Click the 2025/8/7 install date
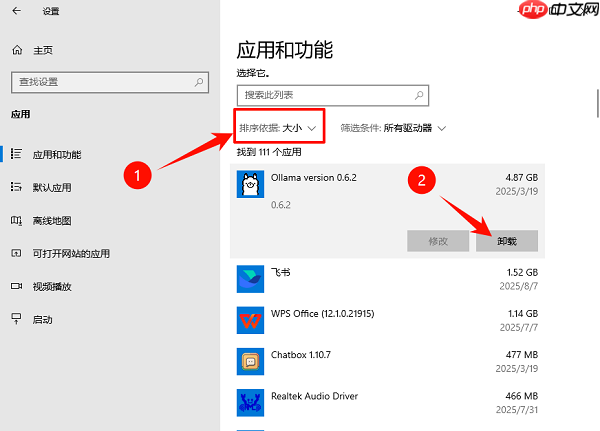600x431 pixels. pos(518,286)
